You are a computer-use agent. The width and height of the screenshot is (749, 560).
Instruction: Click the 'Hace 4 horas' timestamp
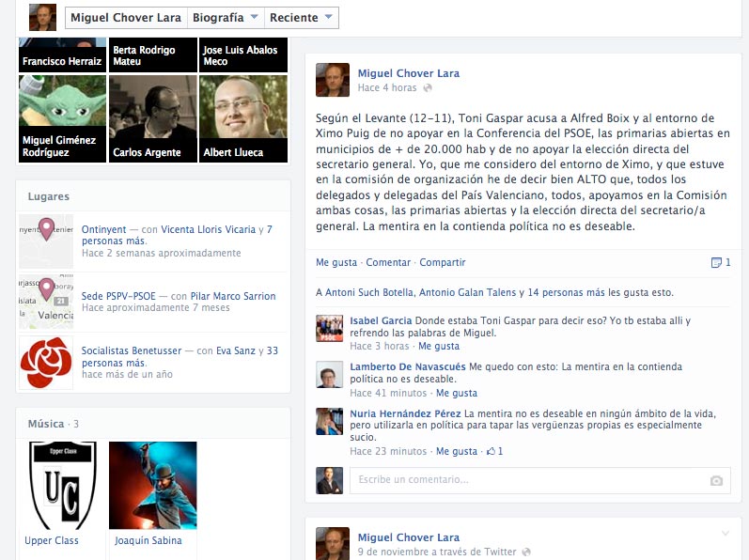click(x=387, y=87)
